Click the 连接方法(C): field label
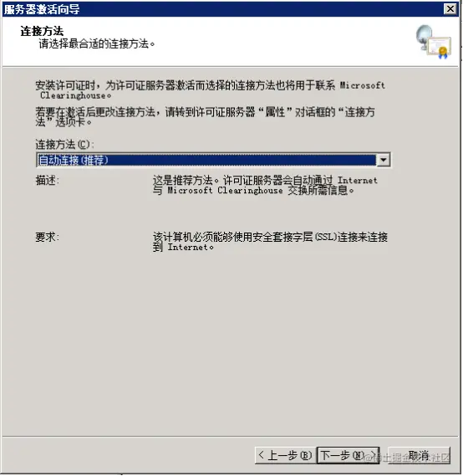 point(64,144)
